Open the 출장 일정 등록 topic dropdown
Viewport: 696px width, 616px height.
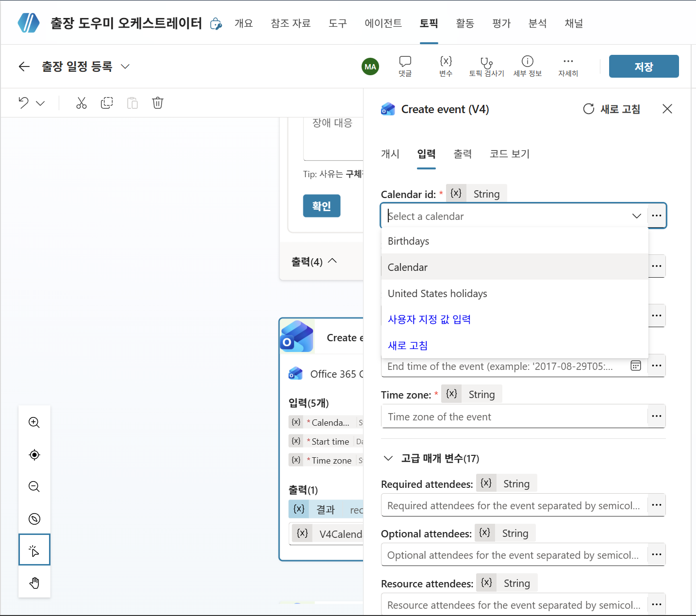click(x=125, y=67)
